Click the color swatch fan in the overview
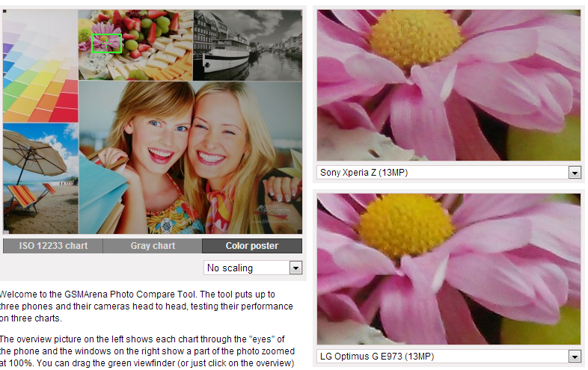Image resolution: width=588 pixels, height=370 pixels. (40, 66)
